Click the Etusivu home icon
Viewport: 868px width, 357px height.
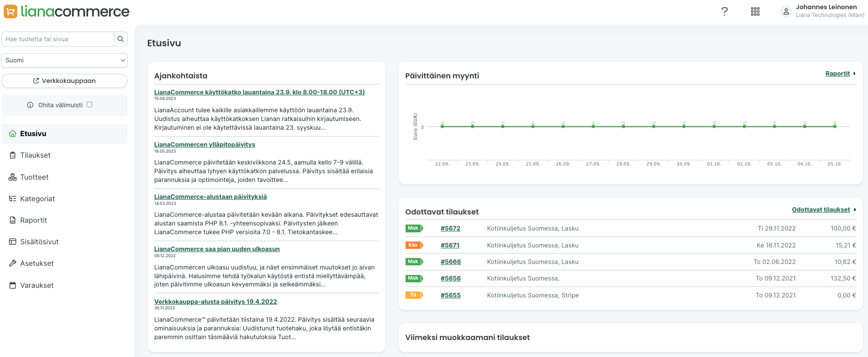click(13, 134)
